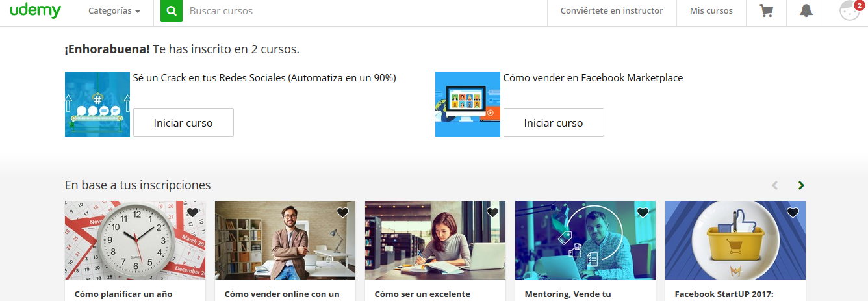
Task: Start the Facebook Marketplace course with Iniciar curso
Action: [x=554, y=122]
